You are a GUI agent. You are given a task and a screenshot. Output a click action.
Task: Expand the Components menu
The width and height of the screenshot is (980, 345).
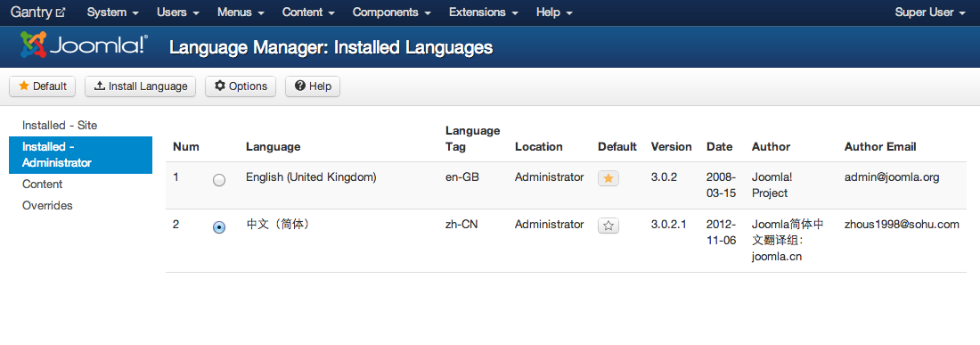pyautogui.click(x=392, y=12)
